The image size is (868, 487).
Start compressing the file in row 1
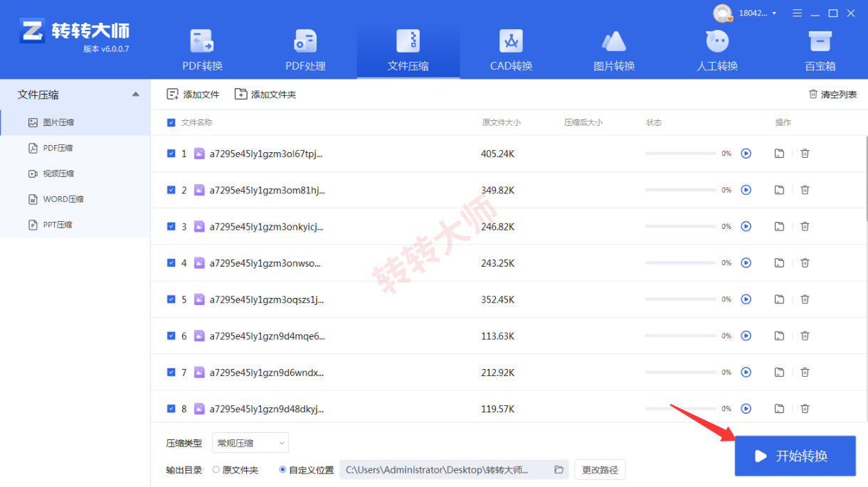tap(746, 153)
